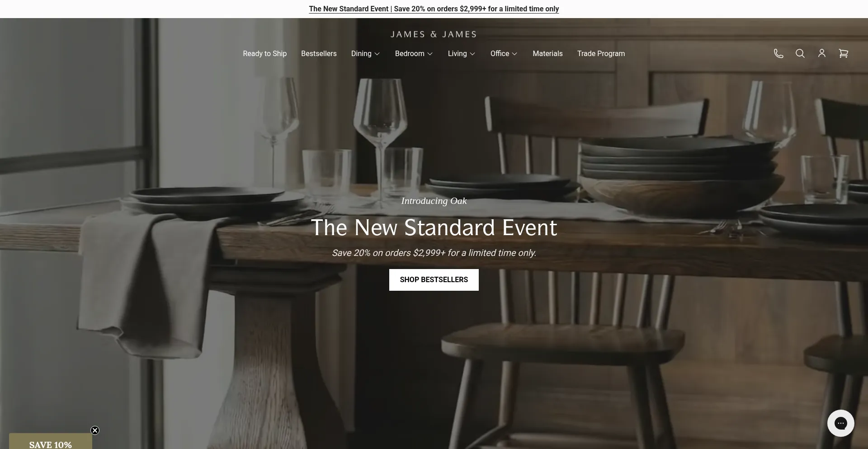
Task: Visit the Trade Program page
Action: tap(601, 53)
